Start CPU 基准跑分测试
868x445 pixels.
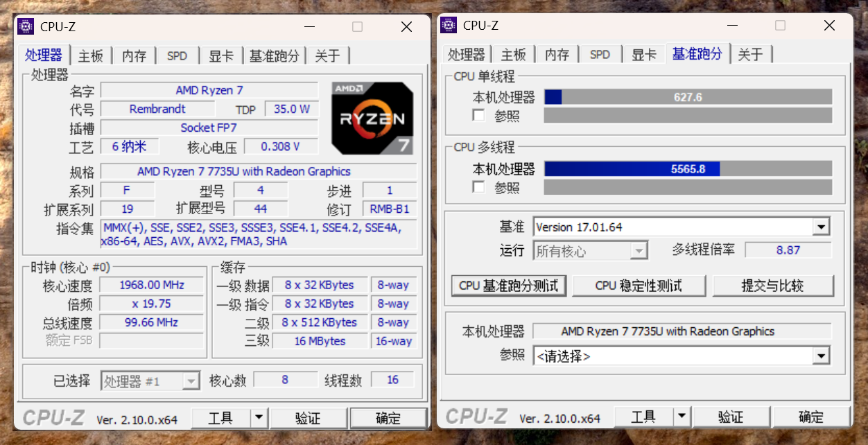click(508, 286)
